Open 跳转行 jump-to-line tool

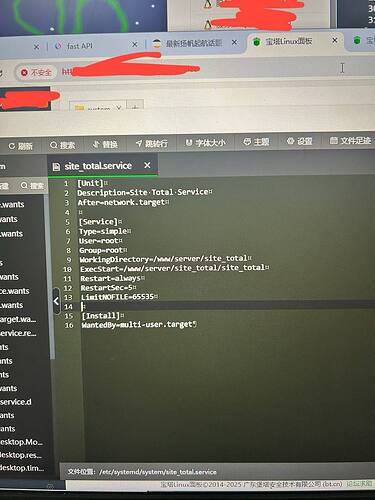tap(152, 144)
